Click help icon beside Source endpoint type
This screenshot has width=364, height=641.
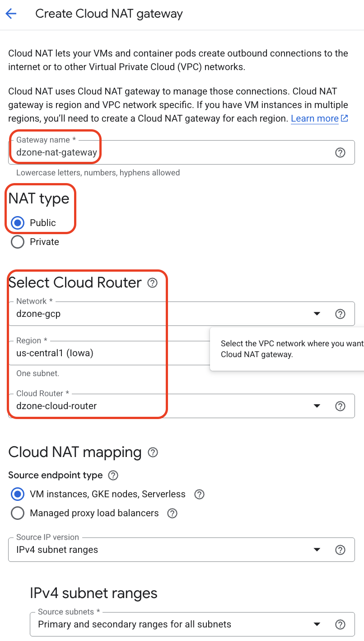click(x=113, y=475)
